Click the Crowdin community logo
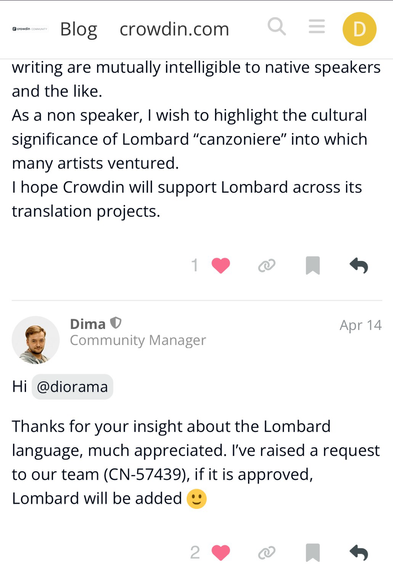The image size is (393, 585). coord(30,29)
